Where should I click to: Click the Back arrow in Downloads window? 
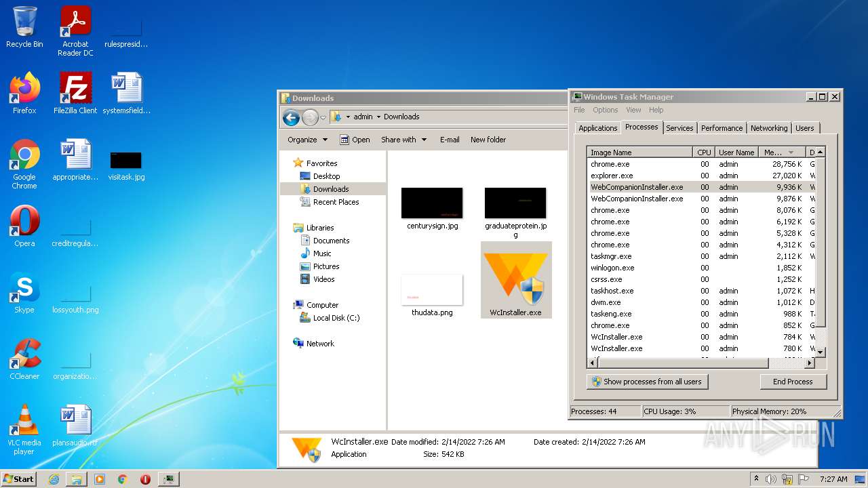click(x=292, y=117)
